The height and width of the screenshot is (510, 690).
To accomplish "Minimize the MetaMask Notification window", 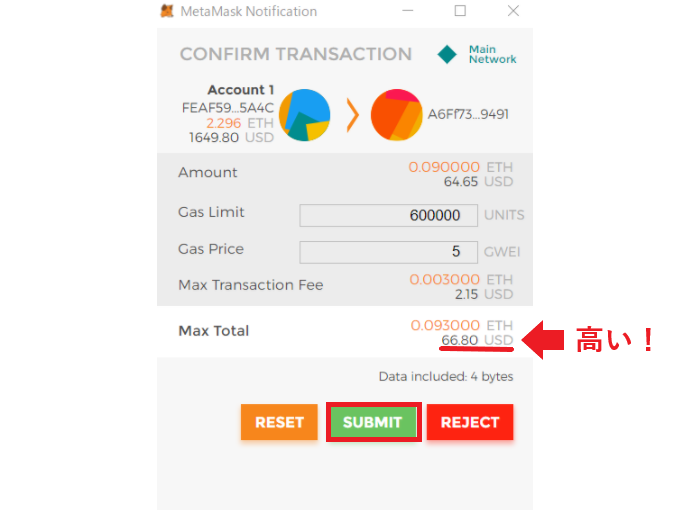I will tap(408, 11).
